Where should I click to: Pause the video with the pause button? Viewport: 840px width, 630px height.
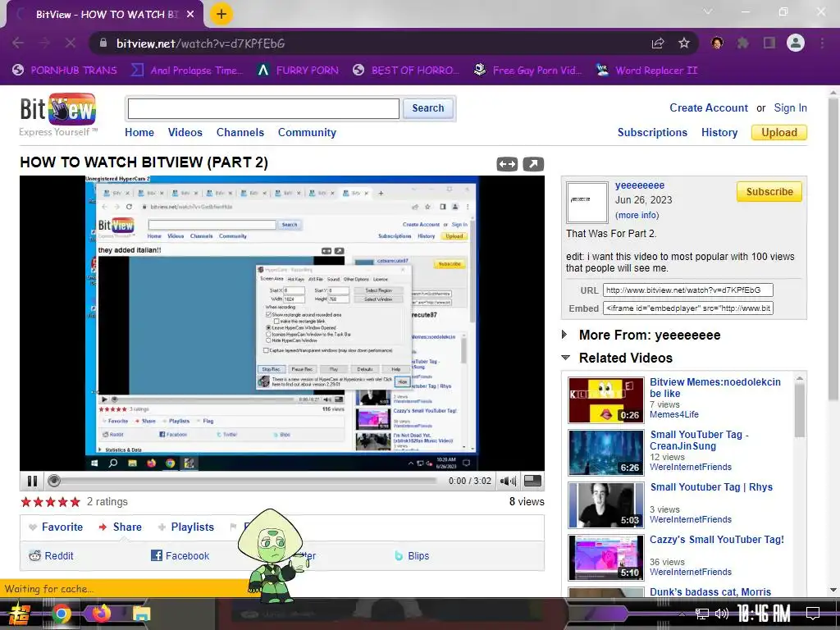32,481
